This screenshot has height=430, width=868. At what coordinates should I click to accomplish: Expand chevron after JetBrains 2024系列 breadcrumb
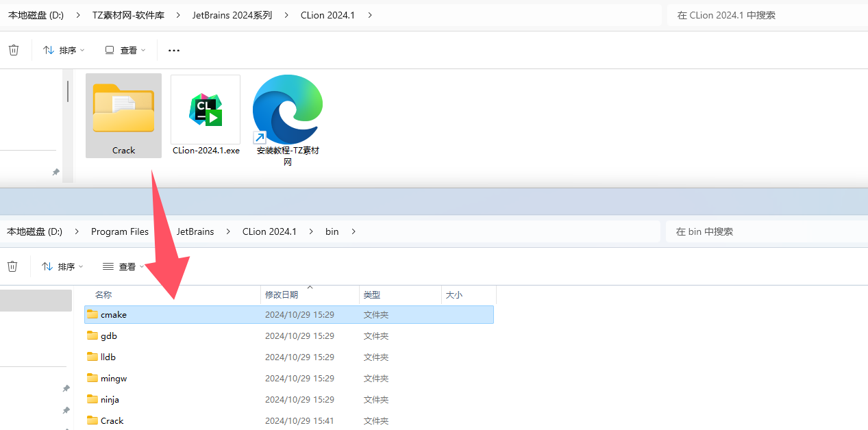(x=286, y=15)
